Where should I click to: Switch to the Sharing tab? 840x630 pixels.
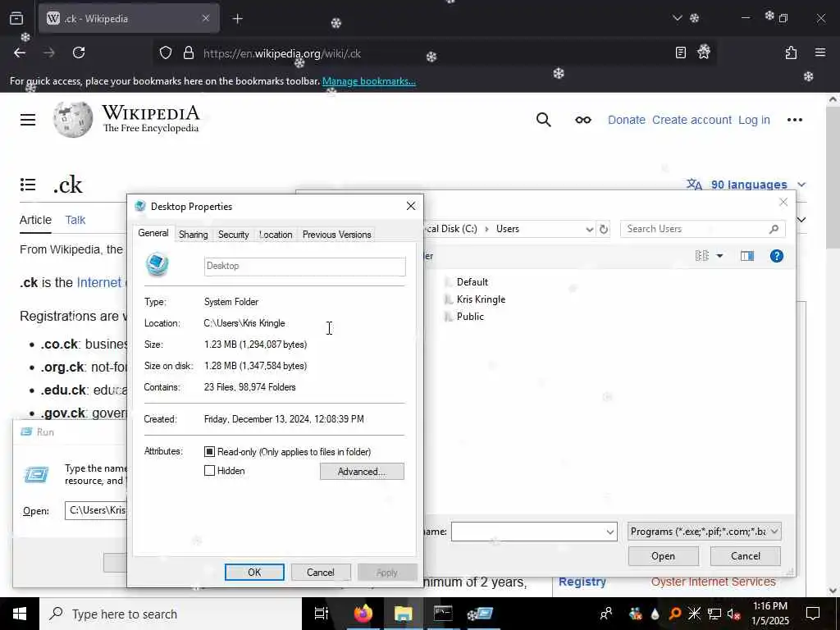tap(194, 235)
